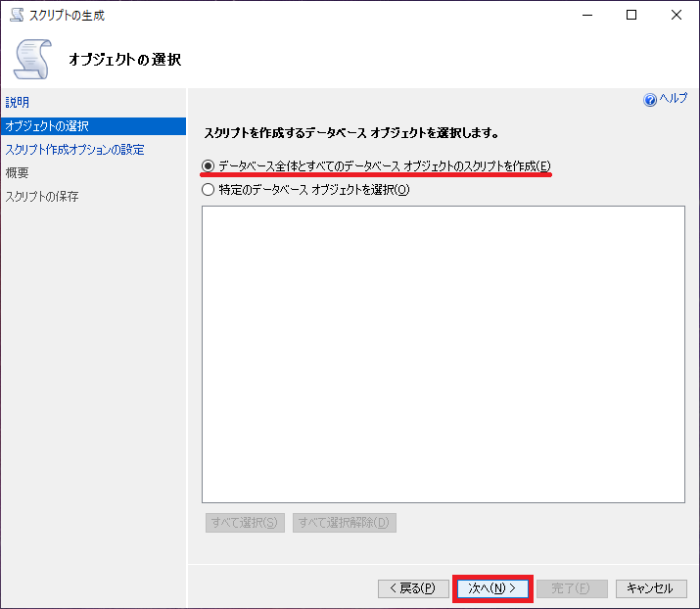
Task: Go to the 説明 page in the sidebar
Action: click(18, 102)
